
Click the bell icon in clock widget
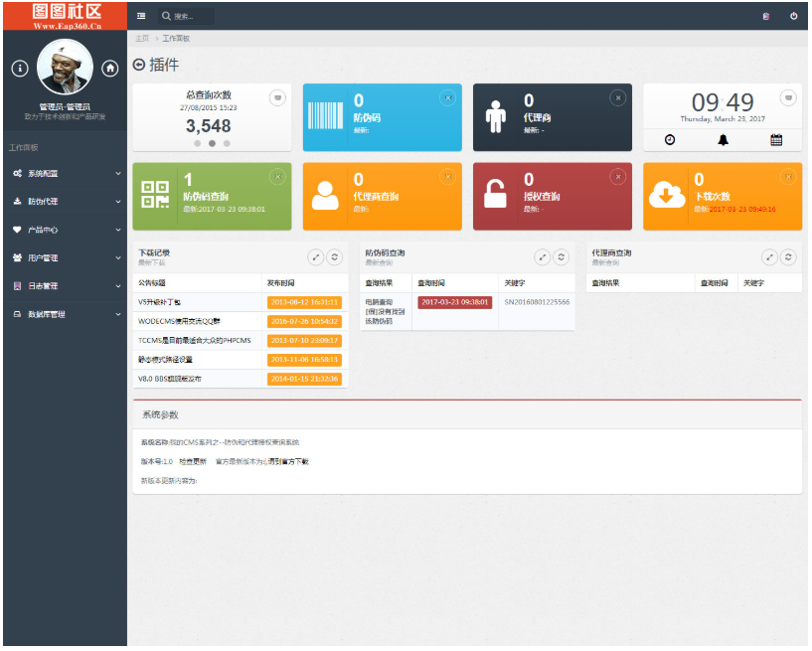click(x=723, y=140)
